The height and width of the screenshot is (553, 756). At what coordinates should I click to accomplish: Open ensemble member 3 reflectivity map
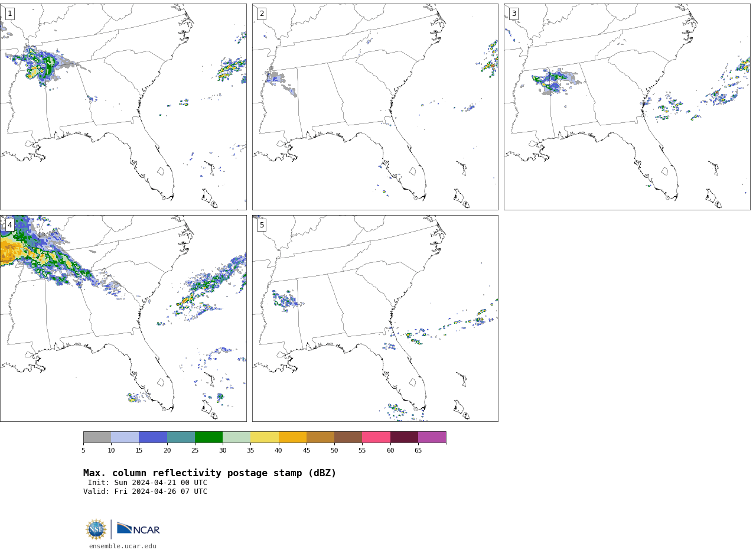pos(627,107)
